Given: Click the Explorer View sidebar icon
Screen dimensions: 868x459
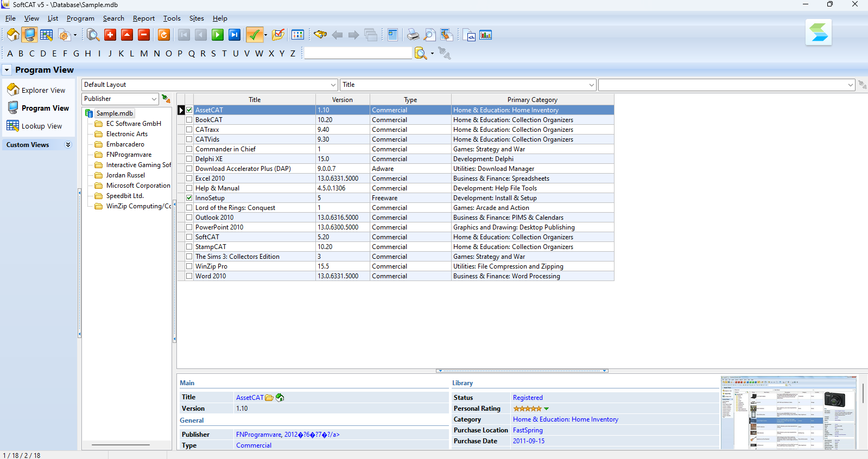Looking at the screenshot, I should pyautogui.click(x=13, y=90).
